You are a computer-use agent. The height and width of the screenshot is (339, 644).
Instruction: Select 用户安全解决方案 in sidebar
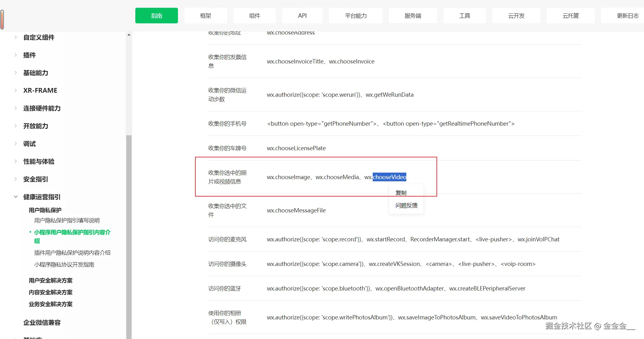(50, 281)
